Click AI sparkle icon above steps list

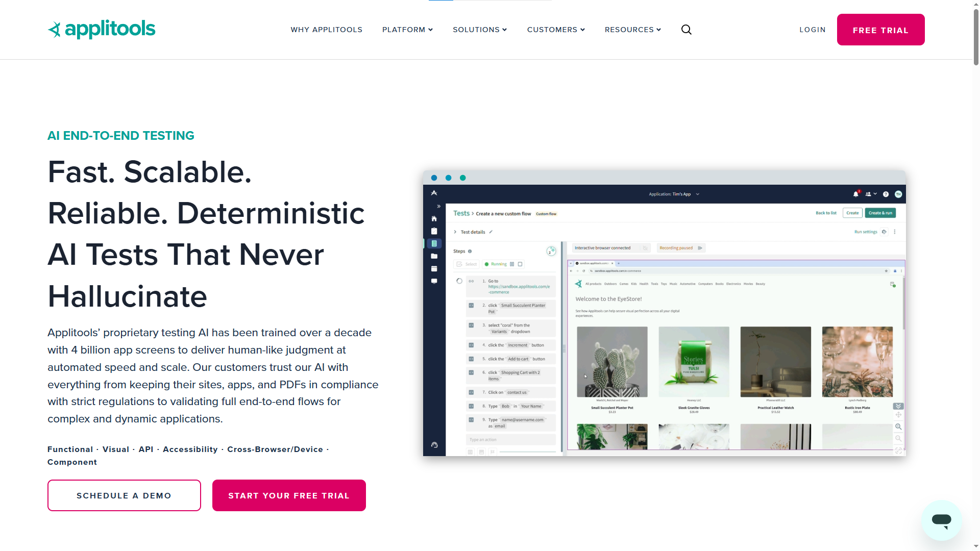pyautogui.click(x=551, y=251)
